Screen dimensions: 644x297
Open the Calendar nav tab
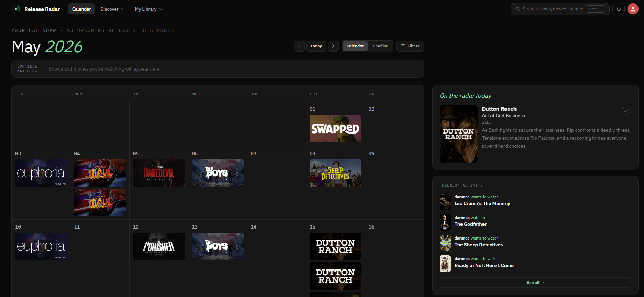(x=81, y=9)
